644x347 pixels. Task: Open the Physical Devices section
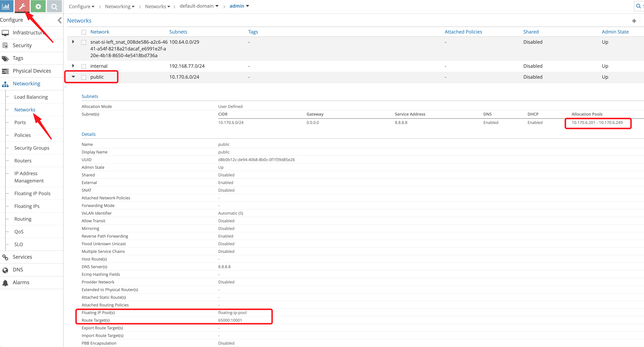click(32, 71)
